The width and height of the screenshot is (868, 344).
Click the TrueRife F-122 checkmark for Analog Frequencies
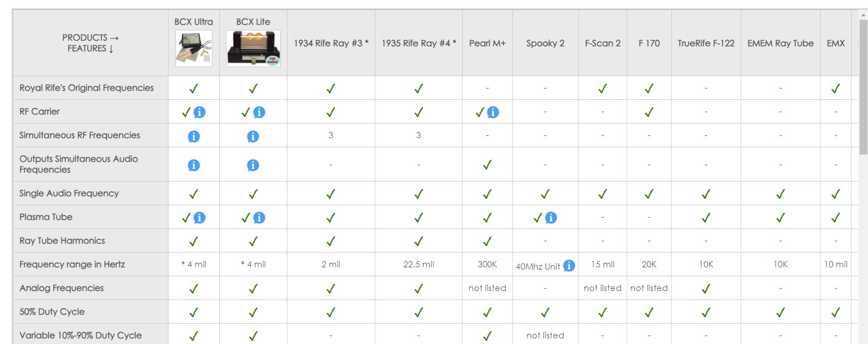tap(706, 288)
